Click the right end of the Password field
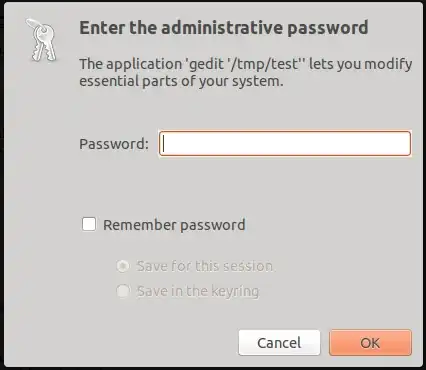Image resolution: width=426 pixels, height=370 pixels. click(405, 144)
